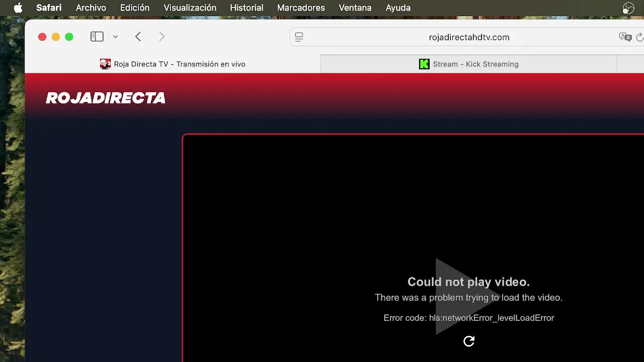Viewport: 644px width, 362px height.
Task: Open the Apple menu
Action: (18, 8)
